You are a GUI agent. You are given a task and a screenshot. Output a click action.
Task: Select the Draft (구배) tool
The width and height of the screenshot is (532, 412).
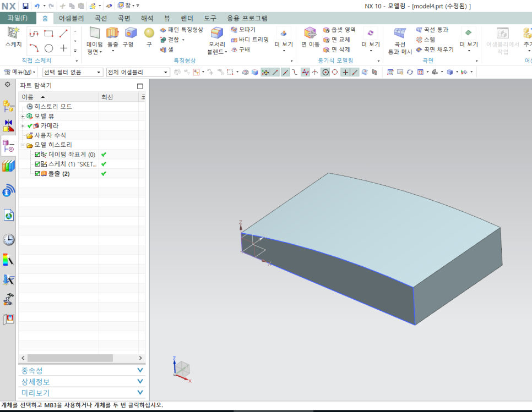(241, 50)
